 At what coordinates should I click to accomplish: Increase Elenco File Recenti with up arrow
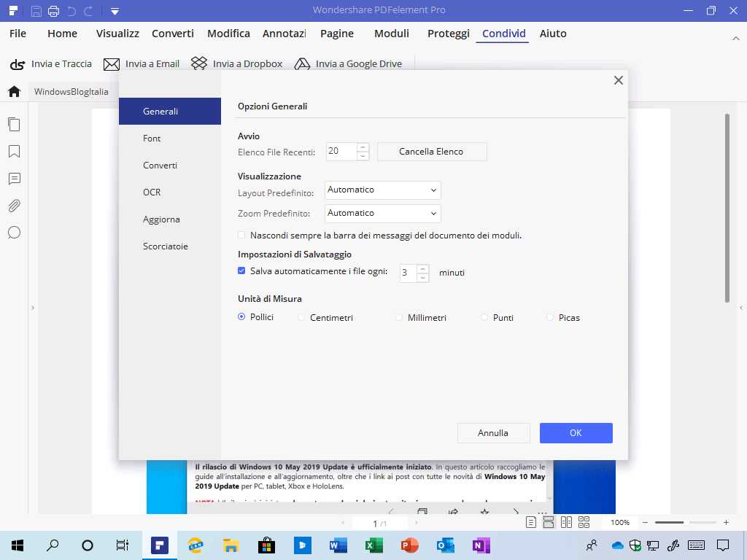(x=363, y=147)
